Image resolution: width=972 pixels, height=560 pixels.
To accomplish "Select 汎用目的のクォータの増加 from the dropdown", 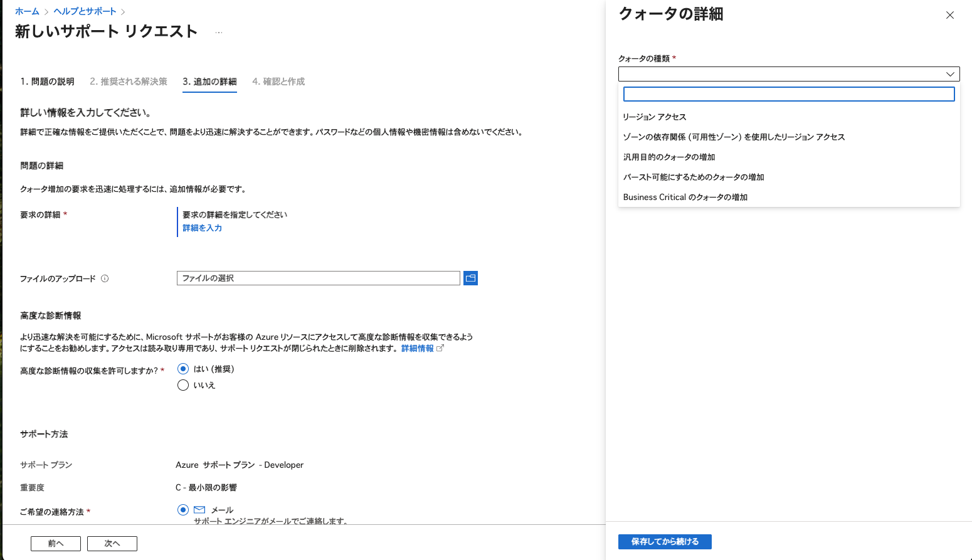I will (x=669, y=157).
